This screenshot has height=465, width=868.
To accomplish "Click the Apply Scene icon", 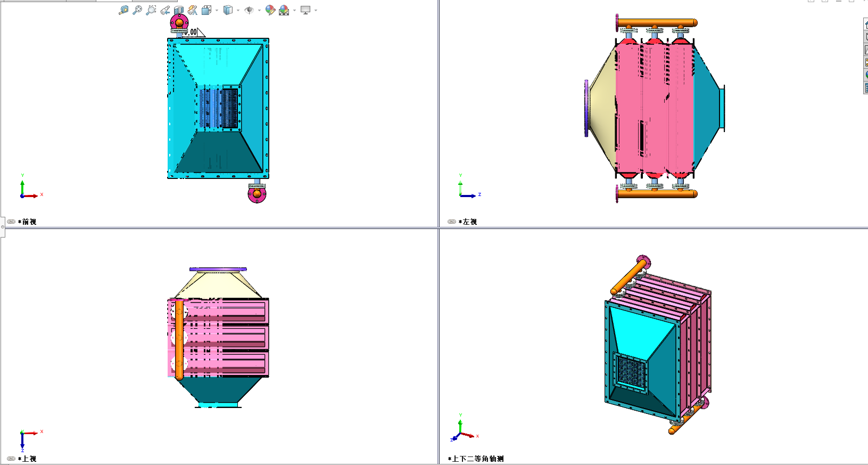I will [284, 10].
